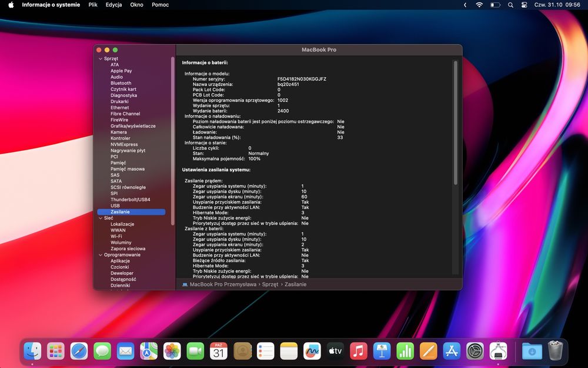Open Keynote from the Dock
Image resolution: width=588 pixels, height=368 pixels.
coord(382,352)
